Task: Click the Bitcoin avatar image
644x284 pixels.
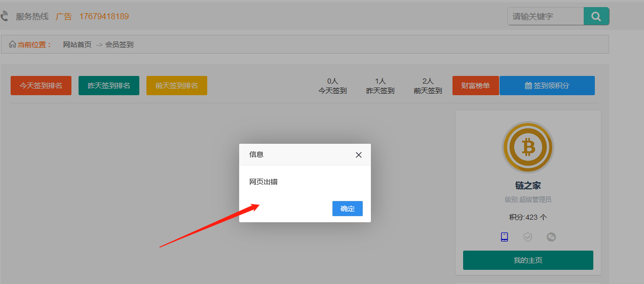Action: click(x=528, y=147)
